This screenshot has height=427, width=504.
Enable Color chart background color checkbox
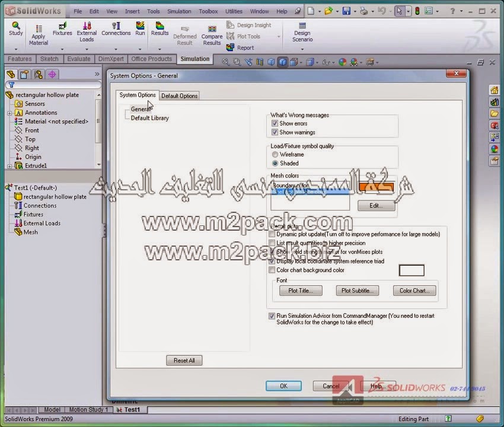(272, 270)
